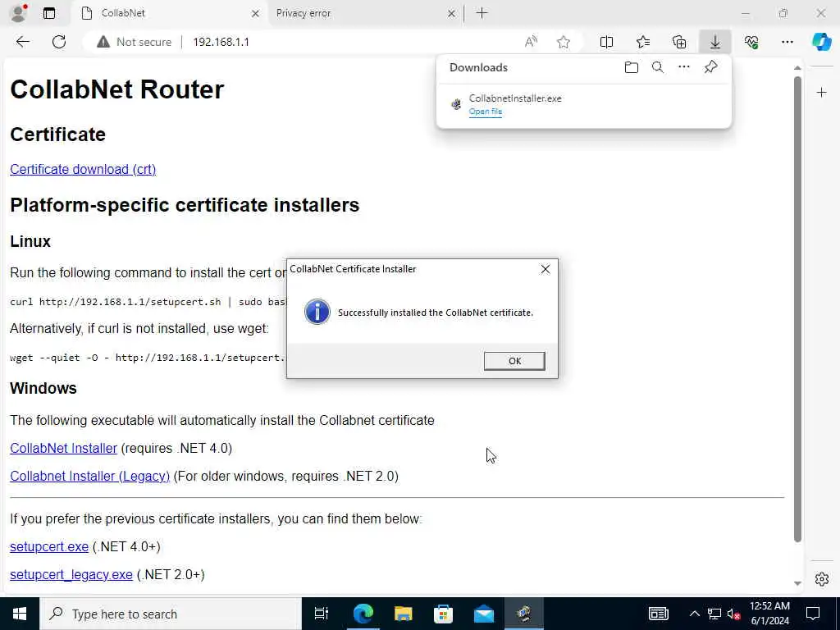The height and width of the screenshot is (630, 840).
Task: Click the scrollbar down arrow
Action: (797, 583)
